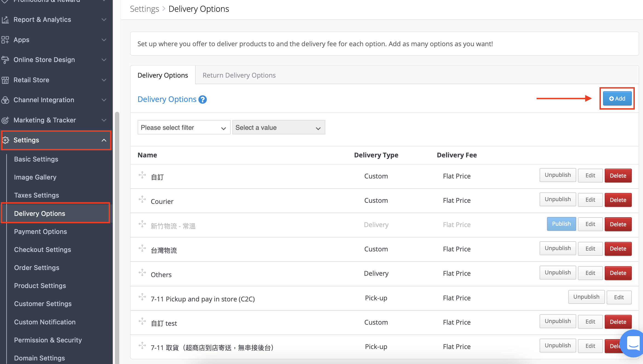Click the drag handle for Others row

[142, 273]
